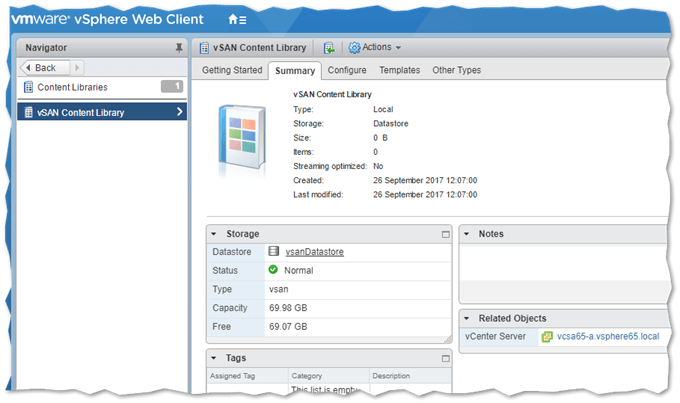Click the vCenter Server icon
The height and width of the screenshot is (403, 680).
pos(547,337)
